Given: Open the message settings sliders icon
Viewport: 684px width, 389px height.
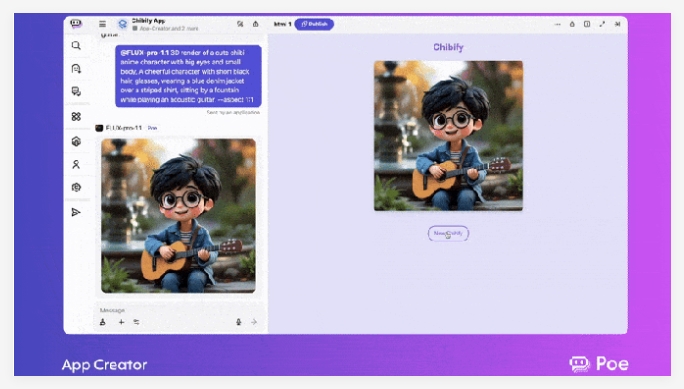Looking at the screenshot, I should 137,322.
